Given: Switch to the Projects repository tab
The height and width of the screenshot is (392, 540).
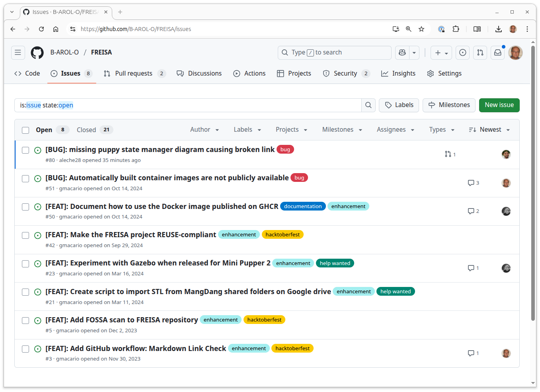Looking at the screenshot, I should coord(294,74).
